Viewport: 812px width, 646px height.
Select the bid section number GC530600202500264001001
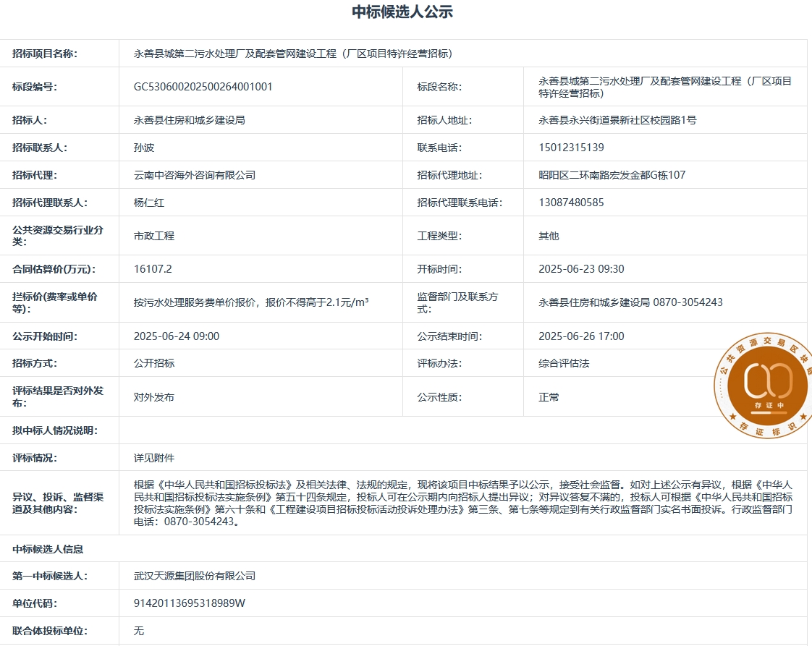[x=203, y=86]
